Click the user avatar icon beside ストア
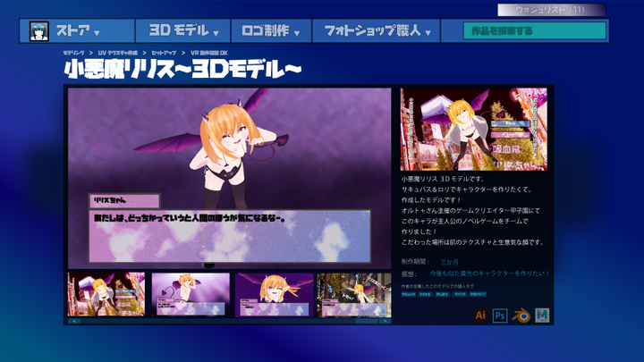The height and width of the screenshot is (362, 644). [x=39, y=31]
